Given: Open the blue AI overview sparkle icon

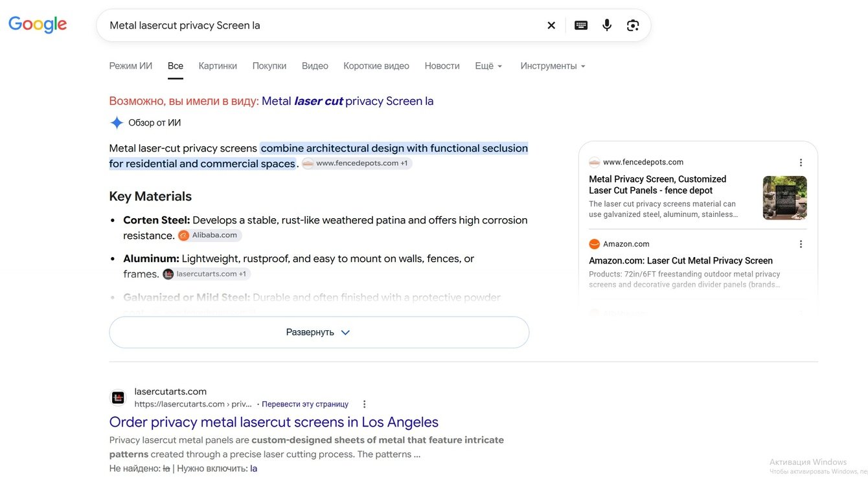Looking at the screenshot, I should tap(117, 122).
